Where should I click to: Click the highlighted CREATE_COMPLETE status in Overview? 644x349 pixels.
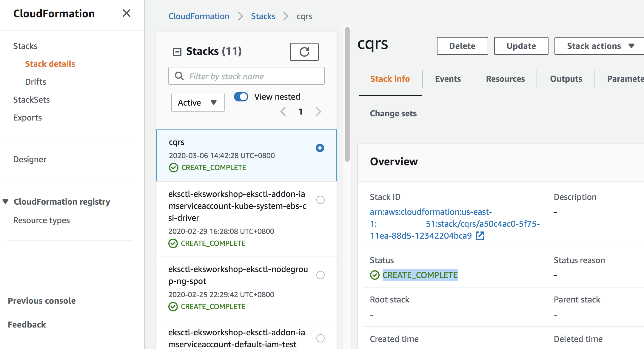tap(420, 275)
